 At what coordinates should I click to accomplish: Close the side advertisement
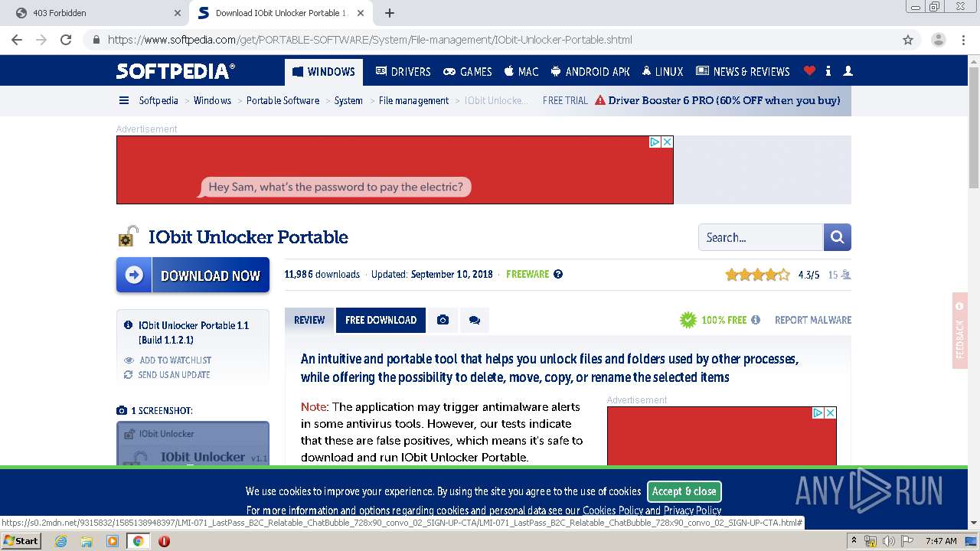pos(830,412)
